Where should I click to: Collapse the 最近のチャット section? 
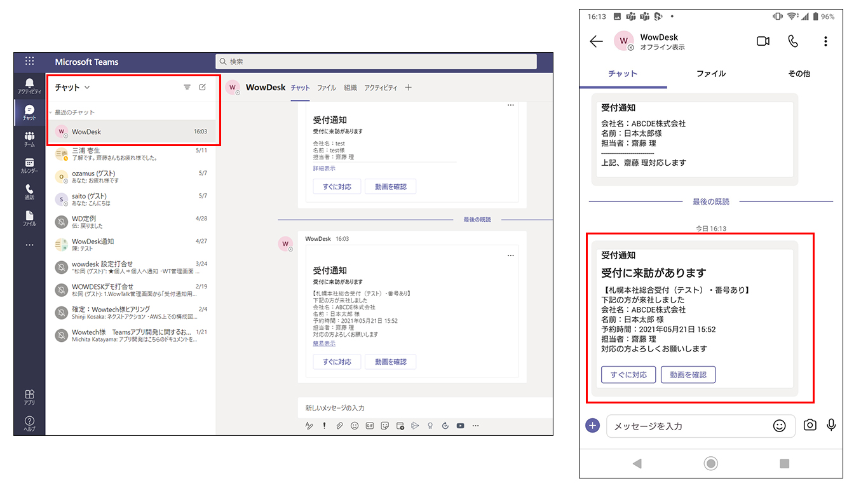[x=72, y=112]
